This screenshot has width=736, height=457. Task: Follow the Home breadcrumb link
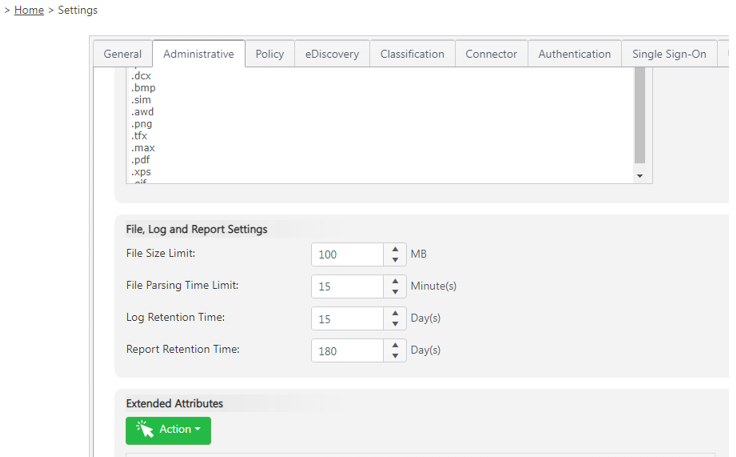tap(29, 10)
